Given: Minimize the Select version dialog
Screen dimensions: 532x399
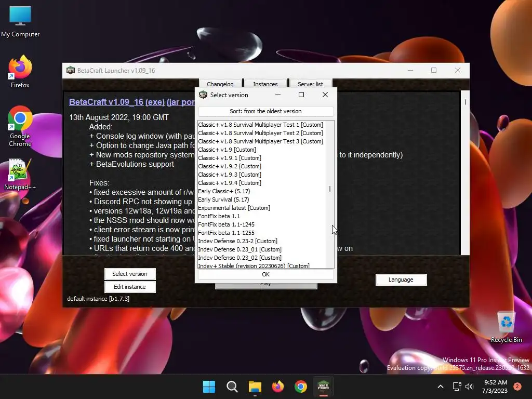Looking at the screenshot, I should (278, 95).
